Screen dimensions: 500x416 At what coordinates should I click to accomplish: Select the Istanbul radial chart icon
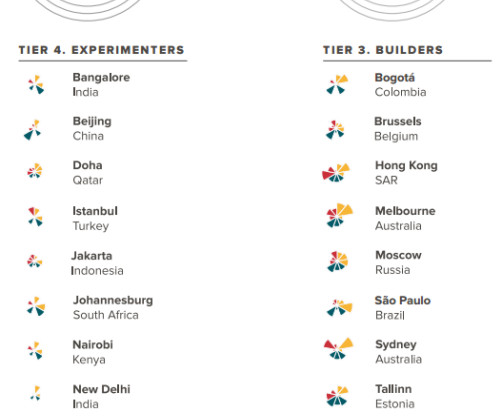click(35, 217)
